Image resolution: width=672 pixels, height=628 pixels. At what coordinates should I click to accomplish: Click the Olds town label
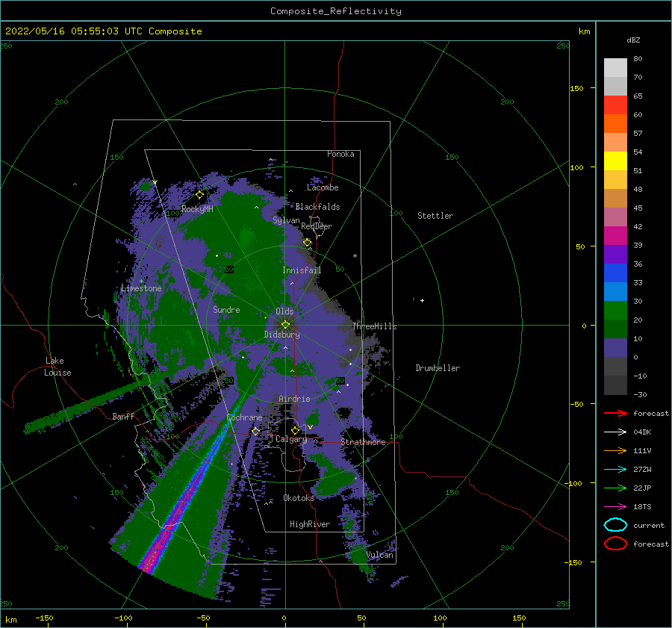tap(284, 311)
